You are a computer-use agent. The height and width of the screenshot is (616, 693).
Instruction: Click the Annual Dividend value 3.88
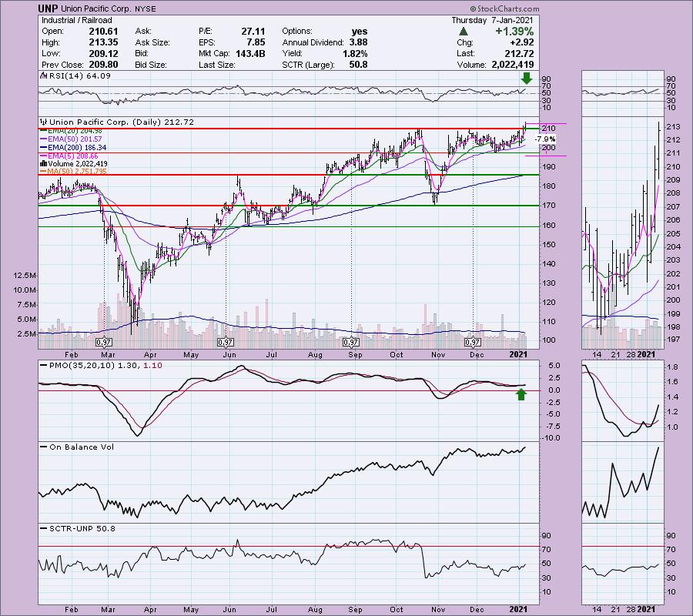pos(358,42)
